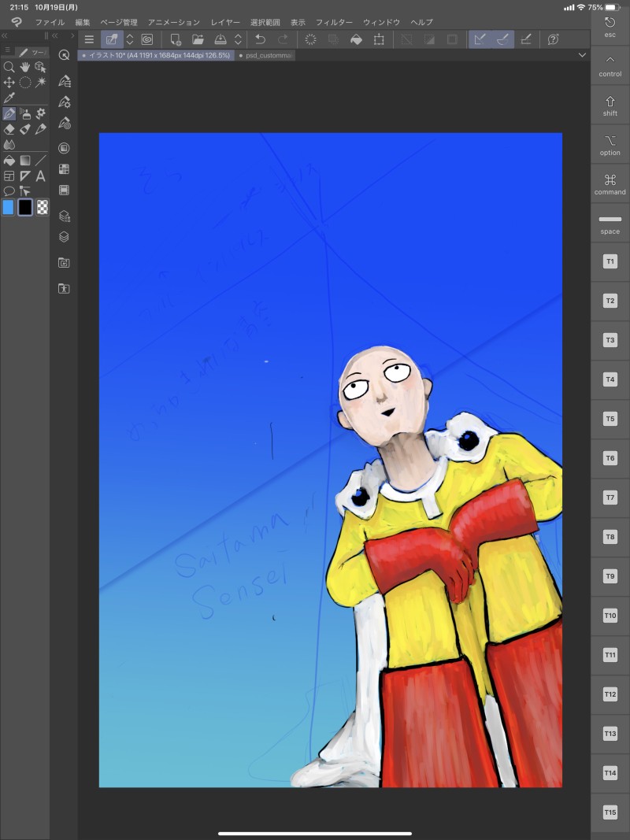Select the Balloon speech bubble tool
The height and width of the screenshot is (840, 630).
[x=9, y=191]
